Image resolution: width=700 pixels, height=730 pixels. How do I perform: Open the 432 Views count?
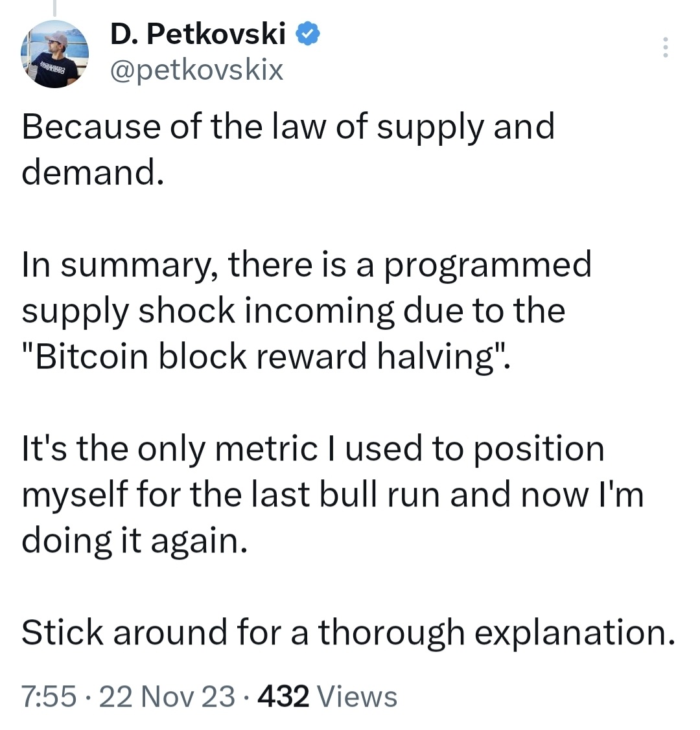coord(283,697)
